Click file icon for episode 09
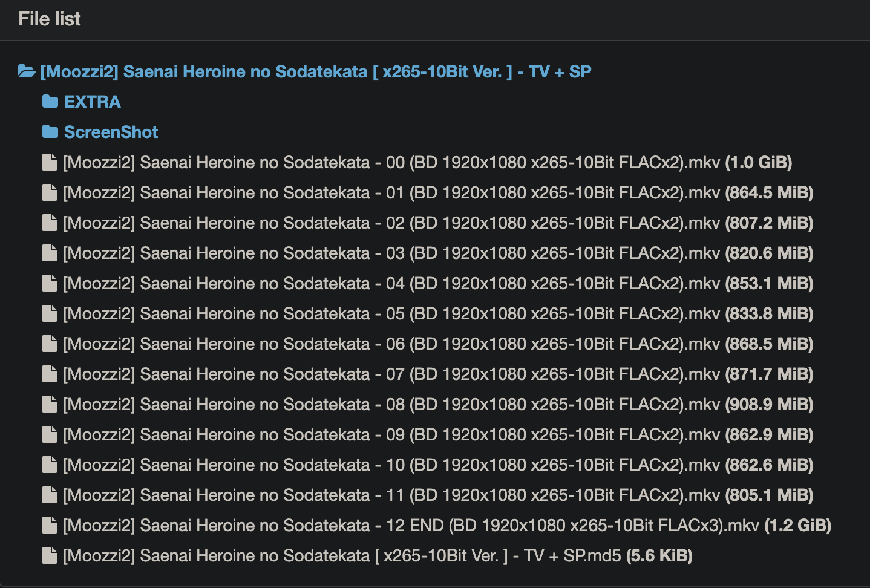Viewport: 870px width, 588px height. (x=50, y=434)
